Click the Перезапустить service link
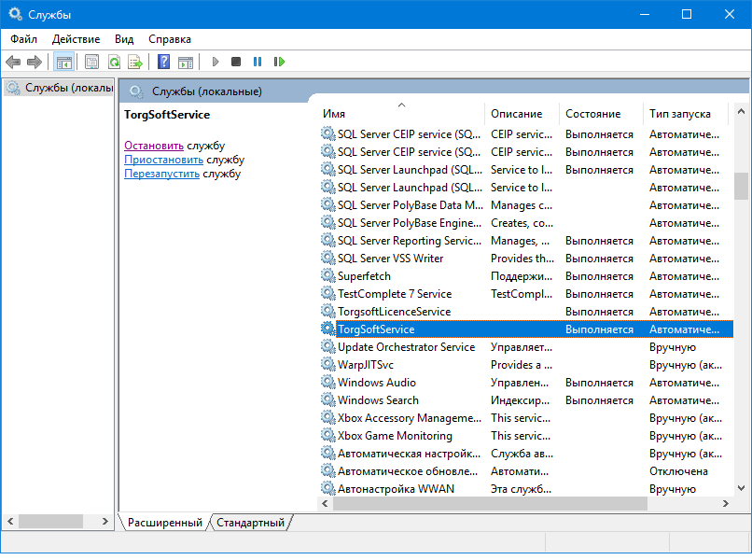 (x=161, y=174)
